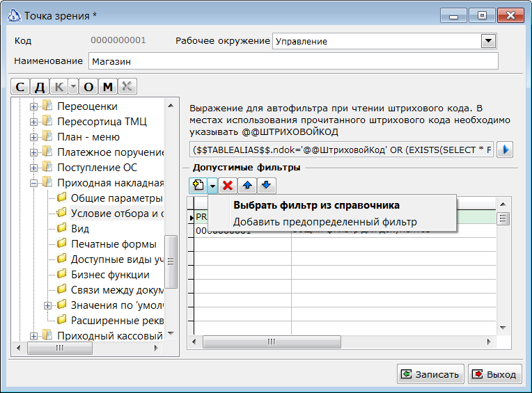Screen dimensions: 532x393
Task: Click folder icon of 'Вид' item
Action: [x=62, y=228]
